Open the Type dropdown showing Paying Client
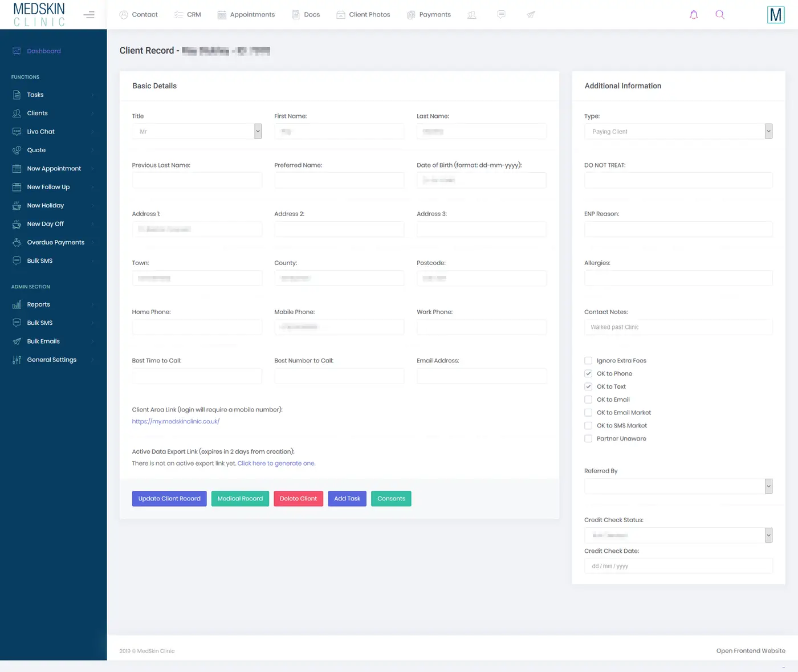Image resolution: width=798 pixels, height=672 pixels. (678, 132)
